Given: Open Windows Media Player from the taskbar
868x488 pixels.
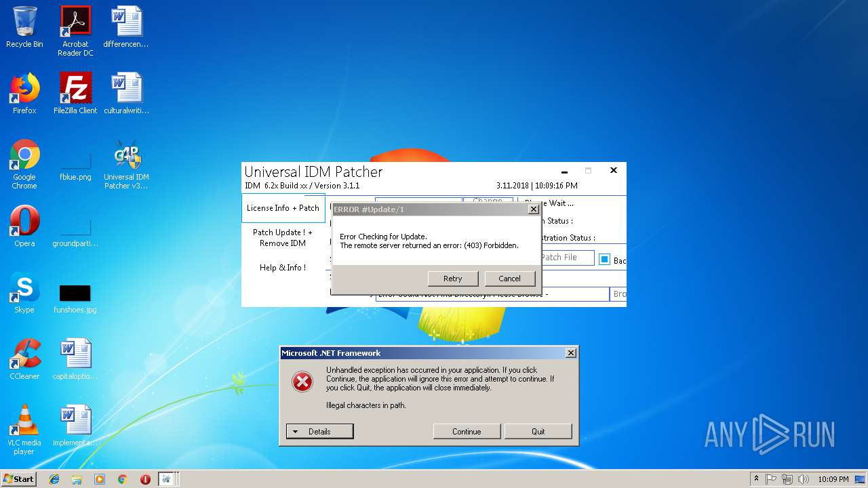Looking at the screenshot, I should 100,479.
